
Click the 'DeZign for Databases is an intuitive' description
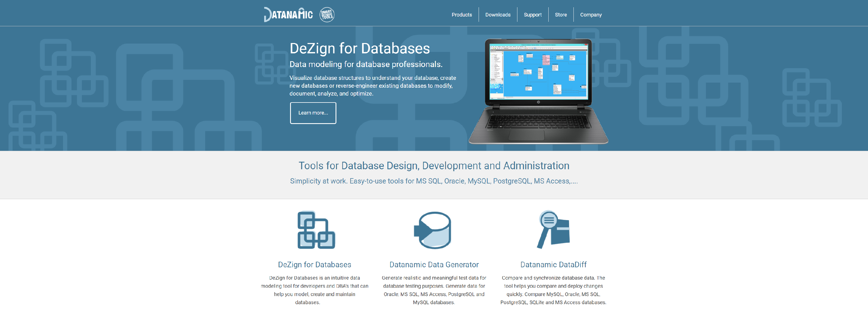tap(314, 290)
